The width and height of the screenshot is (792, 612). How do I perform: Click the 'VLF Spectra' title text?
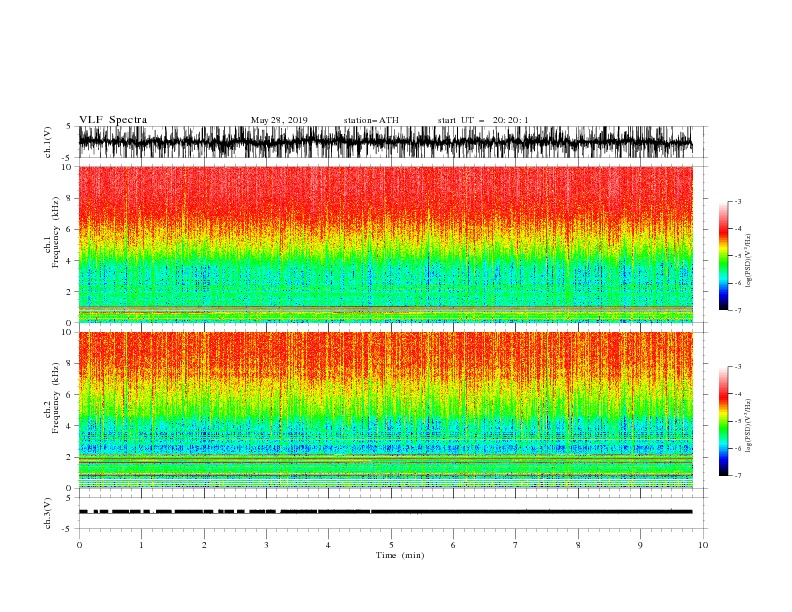point(113,120)
